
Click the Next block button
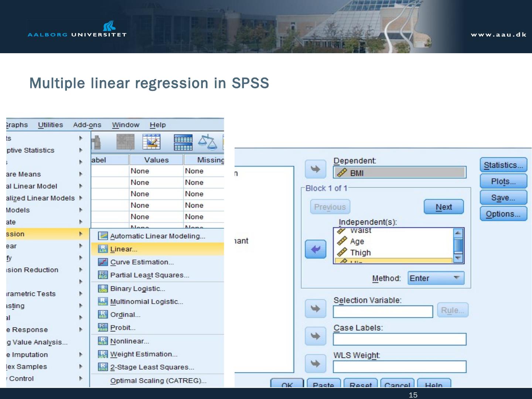point(443,207)
